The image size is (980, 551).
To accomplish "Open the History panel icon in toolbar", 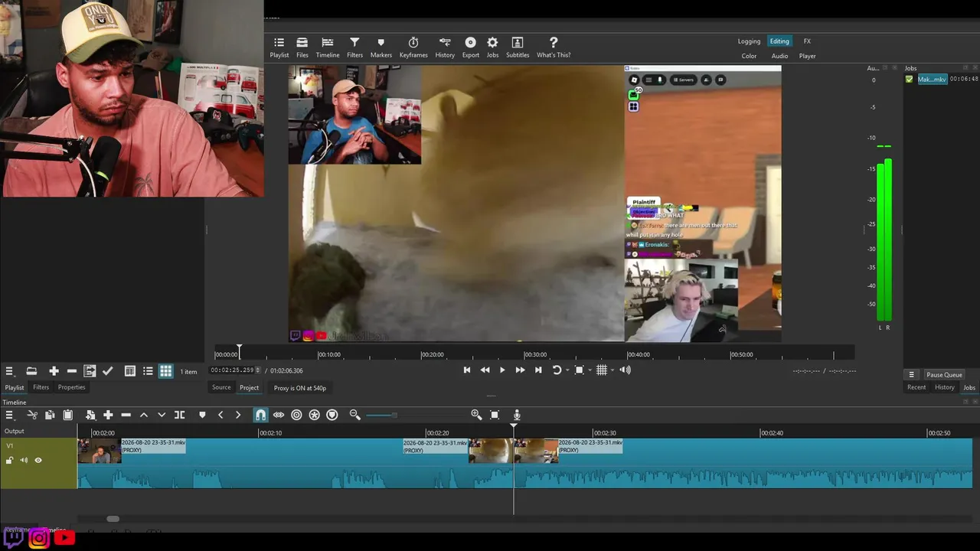I will (445, 47).
